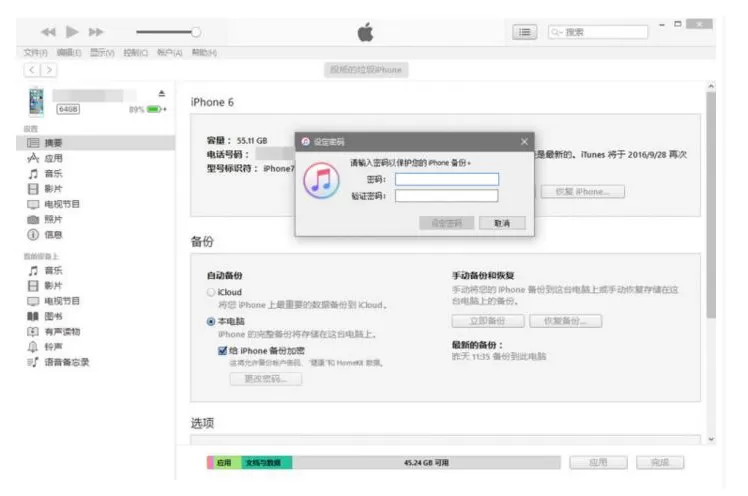
Task: Open the 照片 photos camera icon
Action: 33,219
